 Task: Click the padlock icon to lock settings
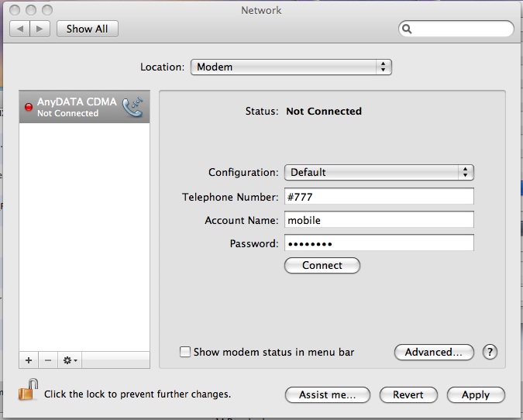(x=29, y=390)
